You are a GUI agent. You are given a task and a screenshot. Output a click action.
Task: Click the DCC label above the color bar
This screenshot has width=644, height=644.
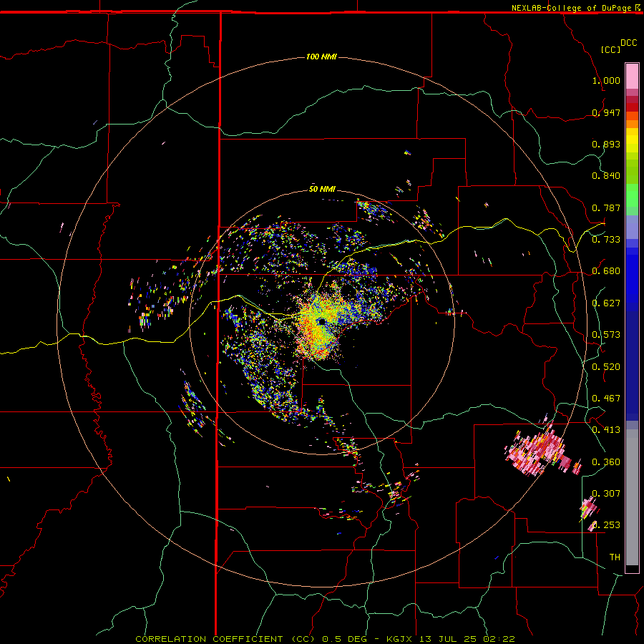coord(629,43)
